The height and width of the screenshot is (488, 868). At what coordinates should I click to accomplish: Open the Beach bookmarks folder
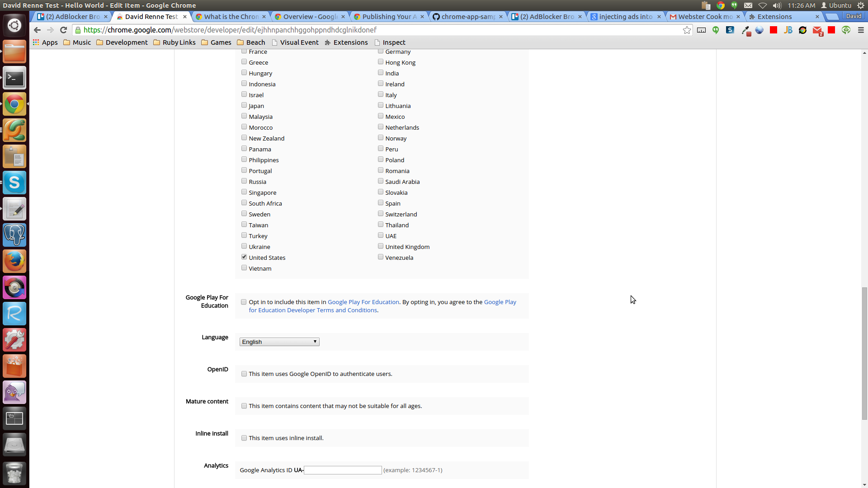pos(251,42)
